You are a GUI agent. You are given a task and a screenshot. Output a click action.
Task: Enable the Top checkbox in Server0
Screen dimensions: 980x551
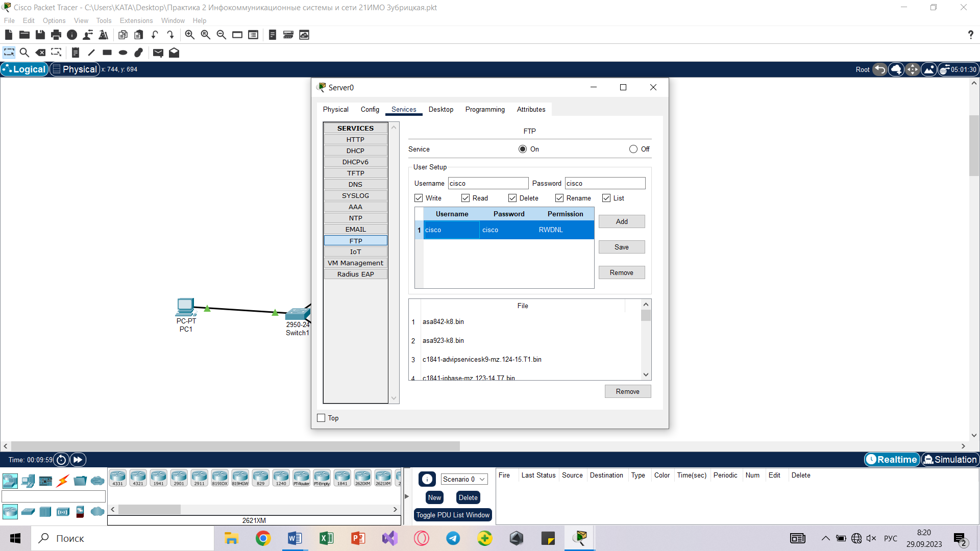pos(321,418)
